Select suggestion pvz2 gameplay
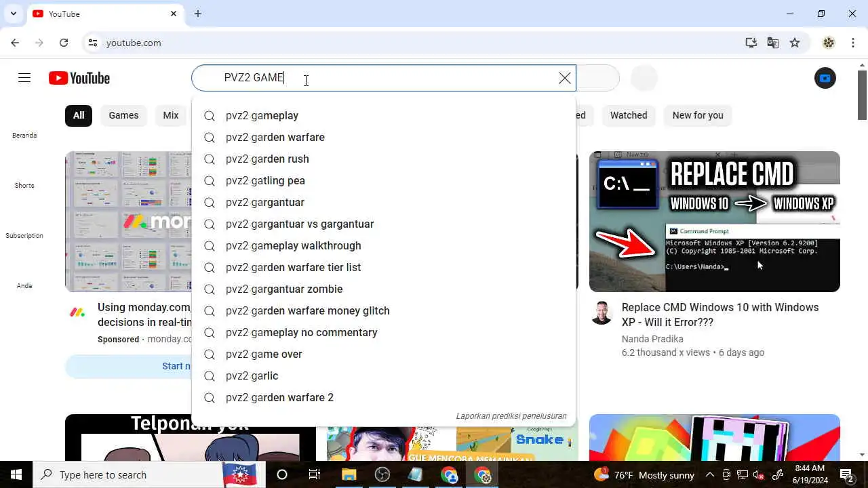This screenshot has height=488, width=868. 384,115
